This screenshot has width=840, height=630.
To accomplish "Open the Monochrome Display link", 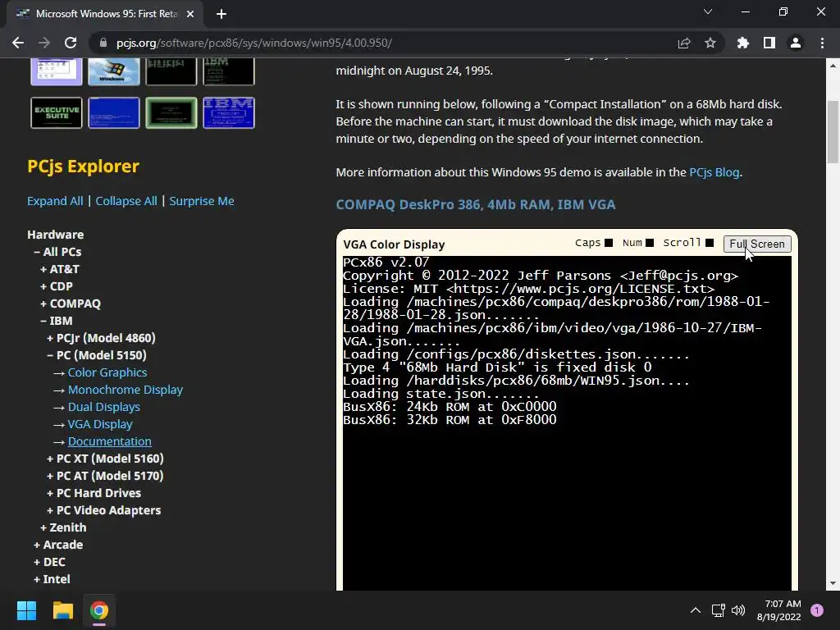I will (x=126, y=390).
